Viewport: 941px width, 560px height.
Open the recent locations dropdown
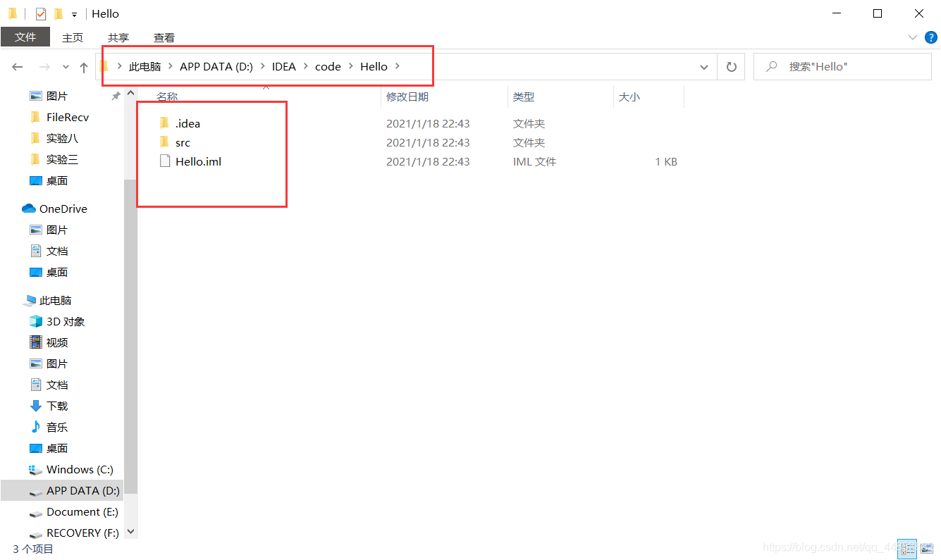click(x=66, y=67)
